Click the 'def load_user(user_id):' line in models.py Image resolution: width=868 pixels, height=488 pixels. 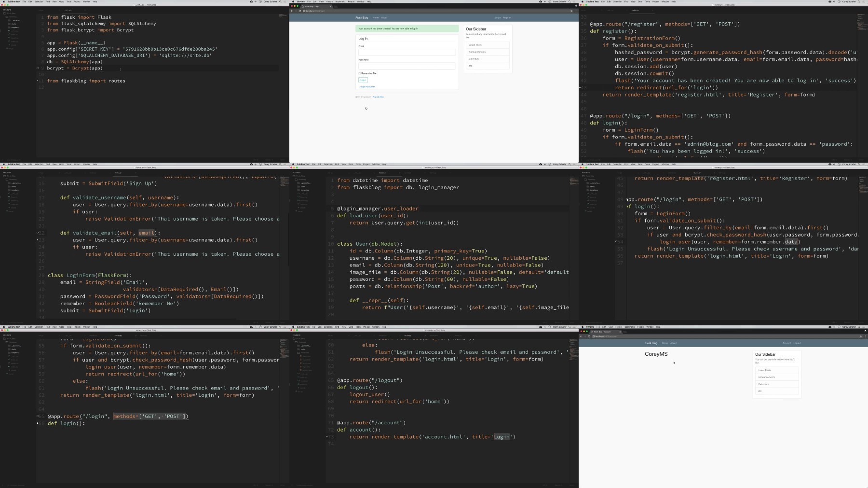(x=373, y=216)
